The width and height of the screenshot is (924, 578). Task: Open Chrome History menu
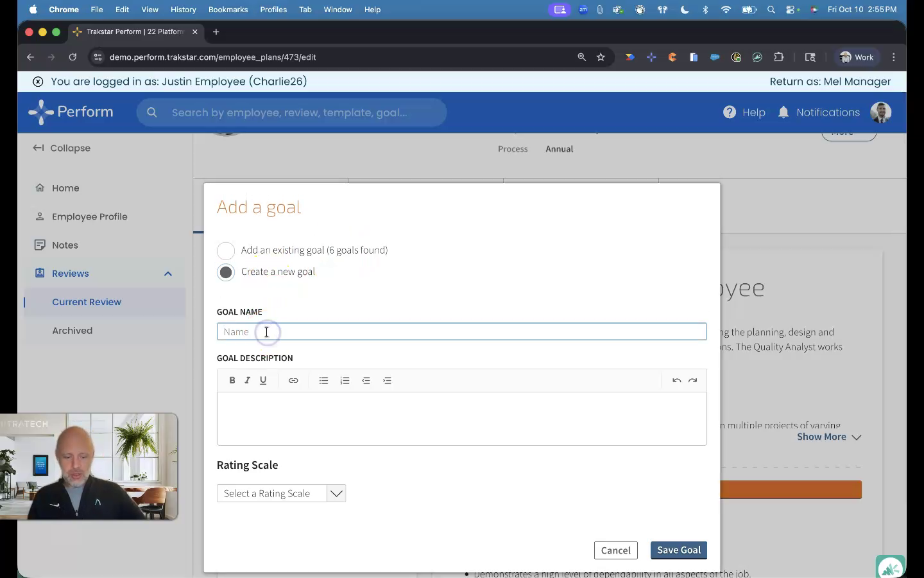[183, 10]
